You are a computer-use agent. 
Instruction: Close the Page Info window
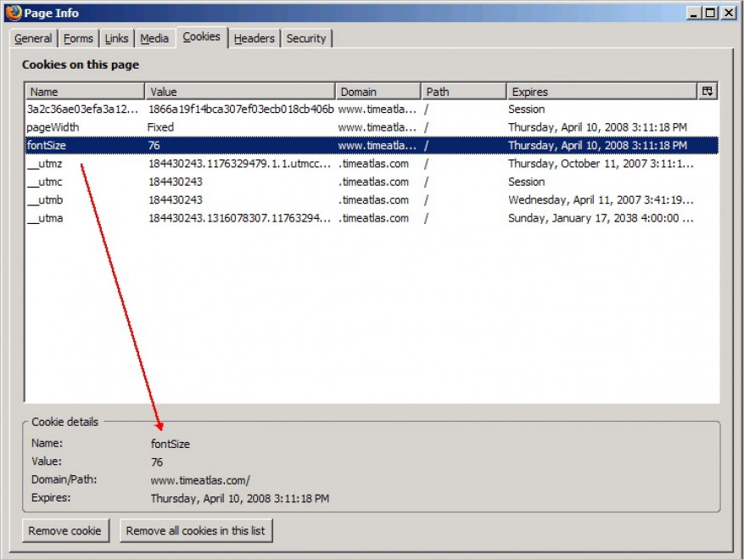[729, 13]
